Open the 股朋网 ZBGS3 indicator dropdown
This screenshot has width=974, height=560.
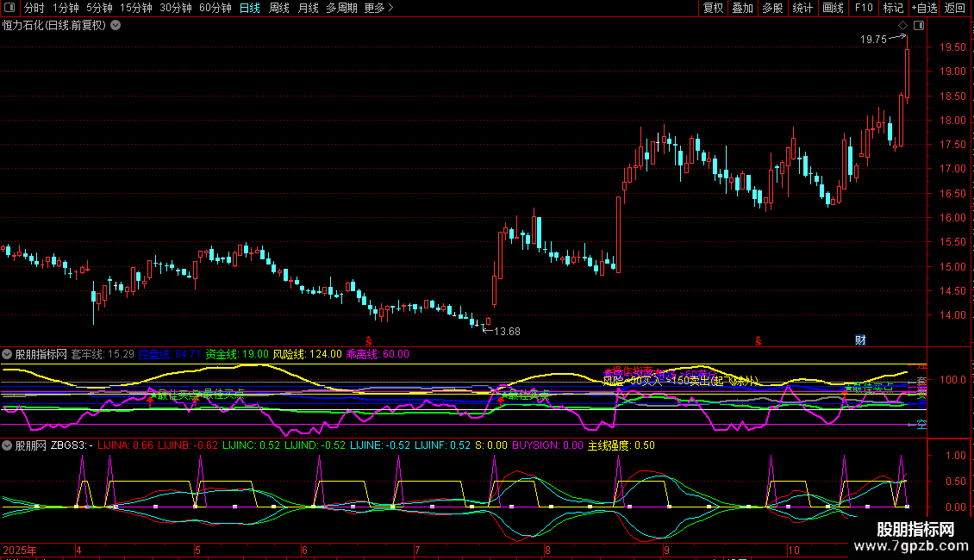coord(8,445)
